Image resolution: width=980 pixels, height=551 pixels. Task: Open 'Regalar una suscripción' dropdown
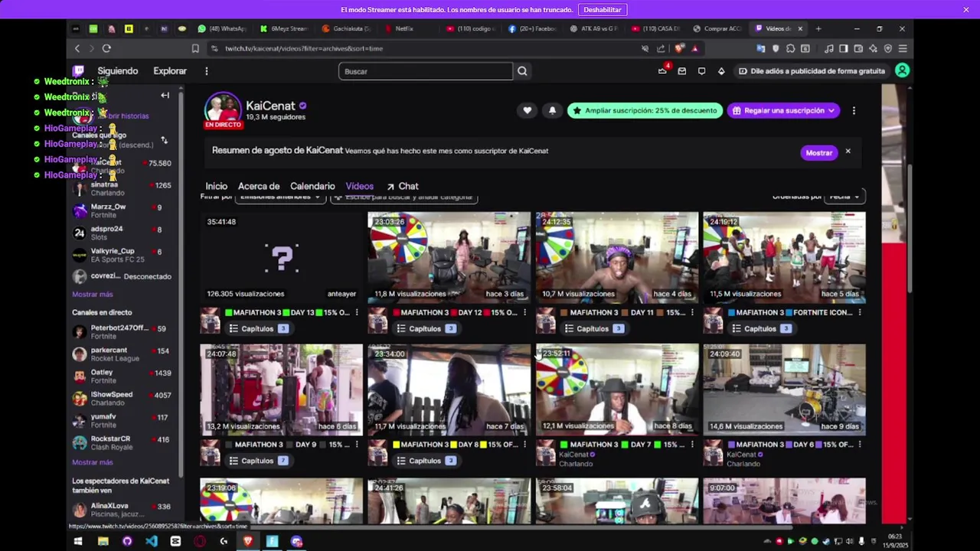(783, 110)
